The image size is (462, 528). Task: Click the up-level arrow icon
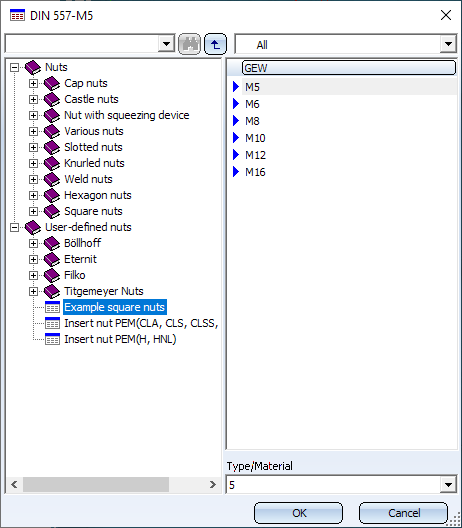pyautogui.click(x=216, y=44)
